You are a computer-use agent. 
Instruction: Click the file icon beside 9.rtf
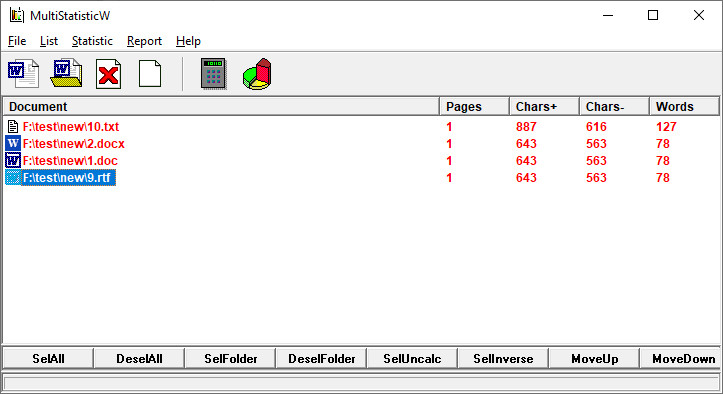point(13,178)
